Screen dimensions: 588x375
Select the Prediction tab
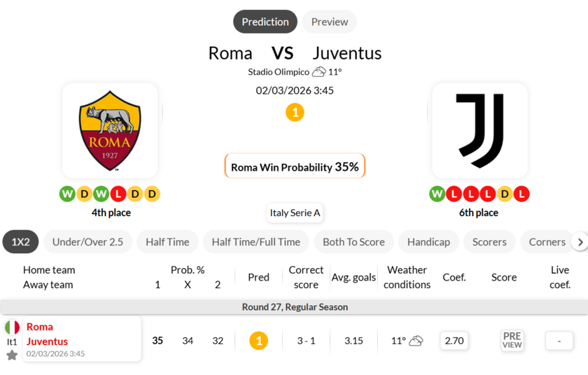265,22
